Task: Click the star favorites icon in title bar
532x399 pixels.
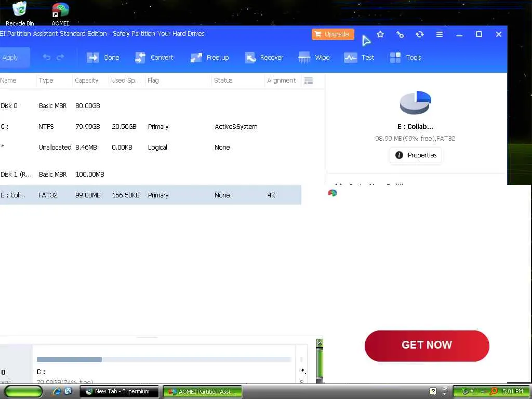Action: 380,34
